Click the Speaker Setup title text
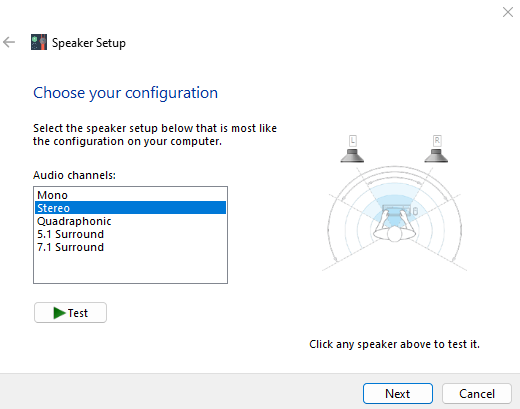 [x=89, y=43]
